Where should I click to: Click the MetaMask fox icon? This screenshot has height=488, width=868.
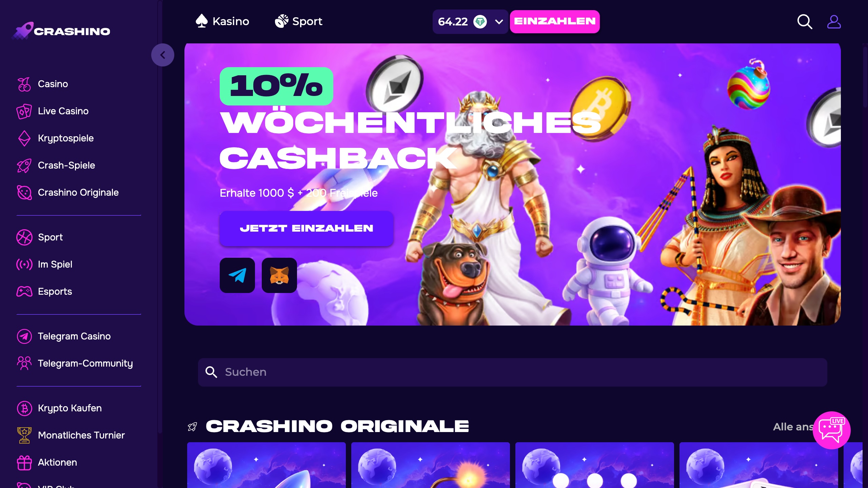[279, 275]
